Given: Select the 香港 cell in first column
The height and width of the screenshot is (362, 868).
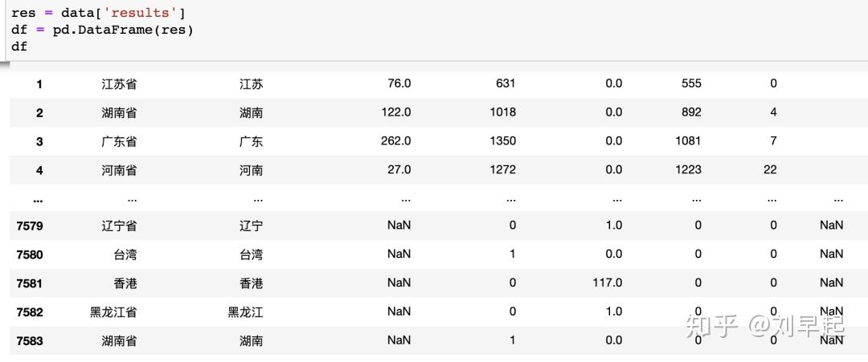Looking at the screenshot, I should [125, 283].
